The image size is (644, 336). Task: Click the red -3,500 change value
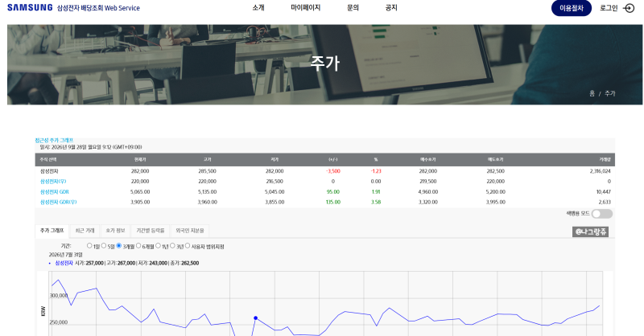(333, 171)
